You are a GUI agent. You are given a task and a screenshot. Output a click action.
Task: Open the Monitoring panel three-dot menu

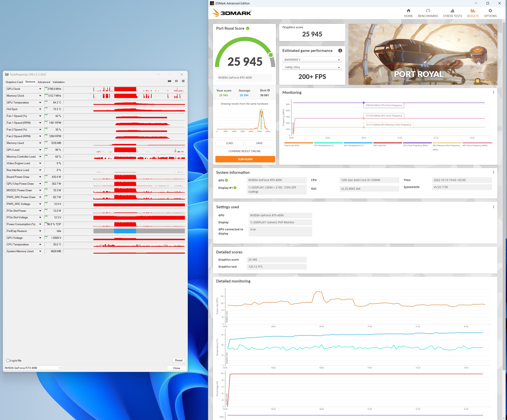point(493,92)
